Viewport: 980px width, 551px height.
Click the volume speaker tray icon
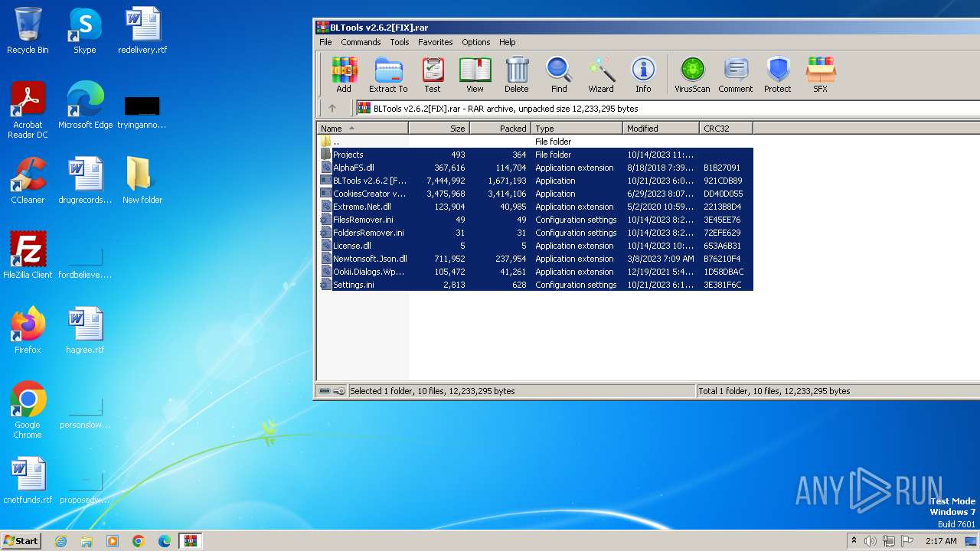(x=871, y=541)
